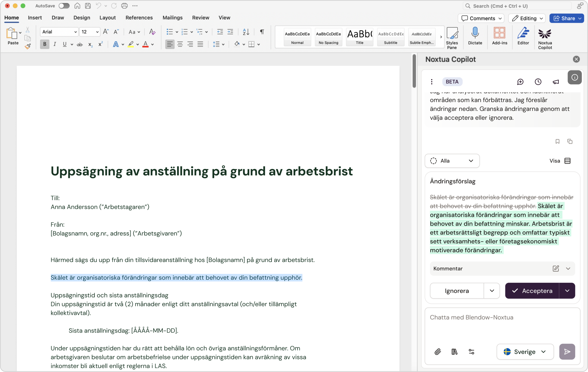588x372 pixels.
Task: Expand the Acceptera options arrow
Action: click(x=567, y=291)
